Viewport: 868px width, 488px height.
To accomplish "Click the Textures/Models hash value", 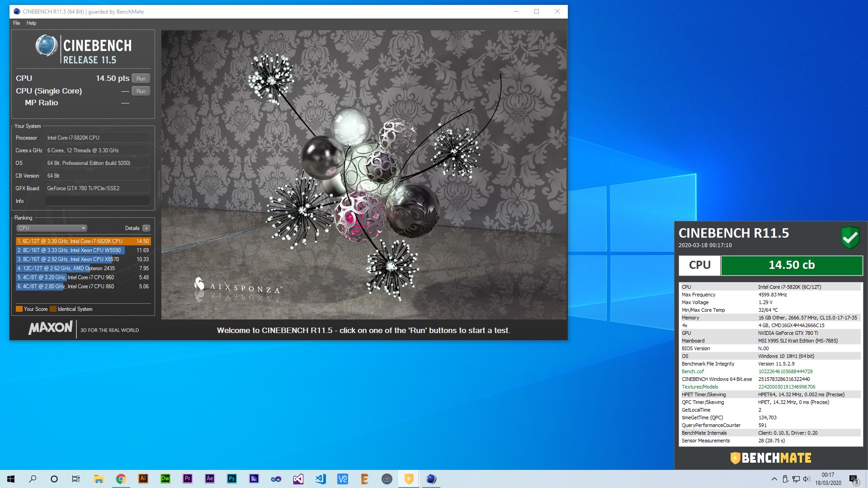I will pyautogui.click(x=787, y=387).
